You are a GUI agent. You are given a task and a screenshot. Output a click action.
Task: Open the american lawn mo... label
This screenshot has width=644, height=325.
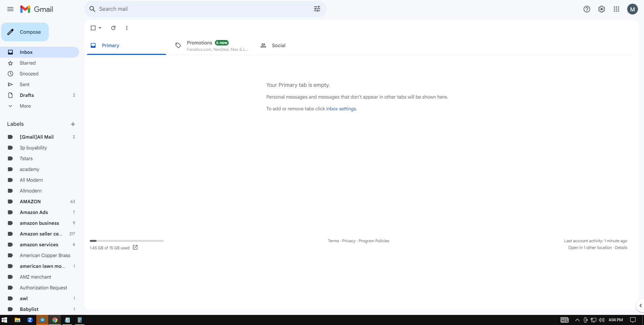pos(39,266)
